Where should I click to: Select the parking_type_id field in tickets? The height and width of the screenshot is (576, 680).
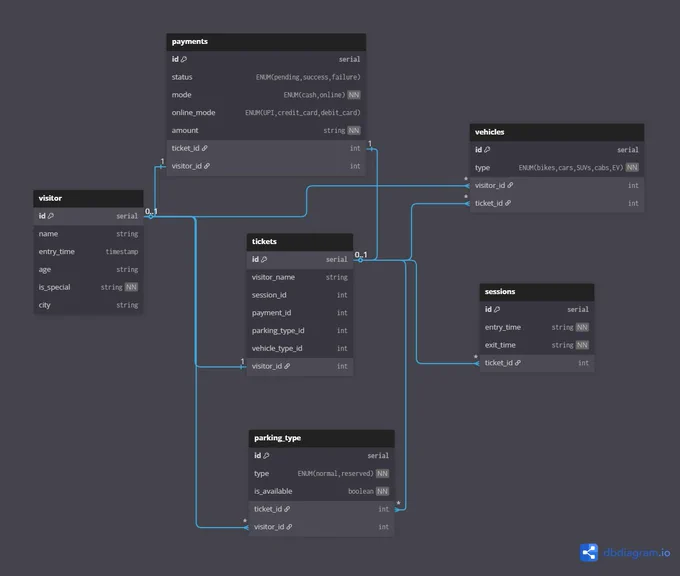pyautogui.click(x=300, y=331)
